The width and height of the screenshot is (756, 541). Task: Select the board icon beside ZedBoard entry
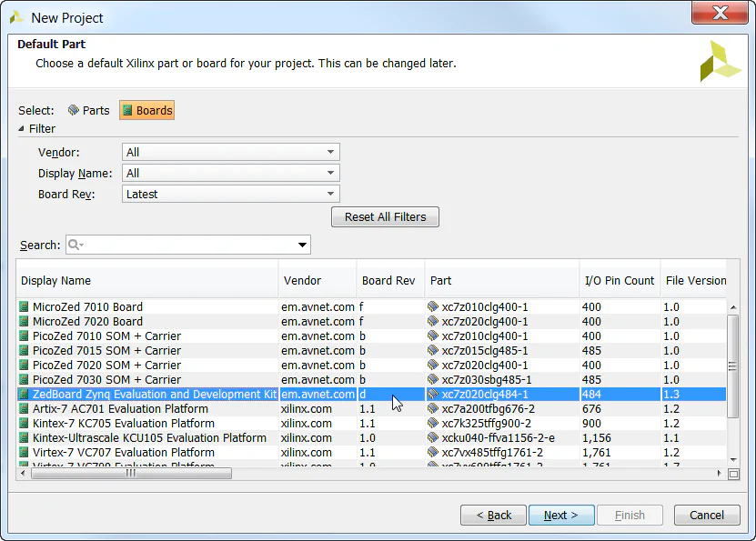[24, 395]
